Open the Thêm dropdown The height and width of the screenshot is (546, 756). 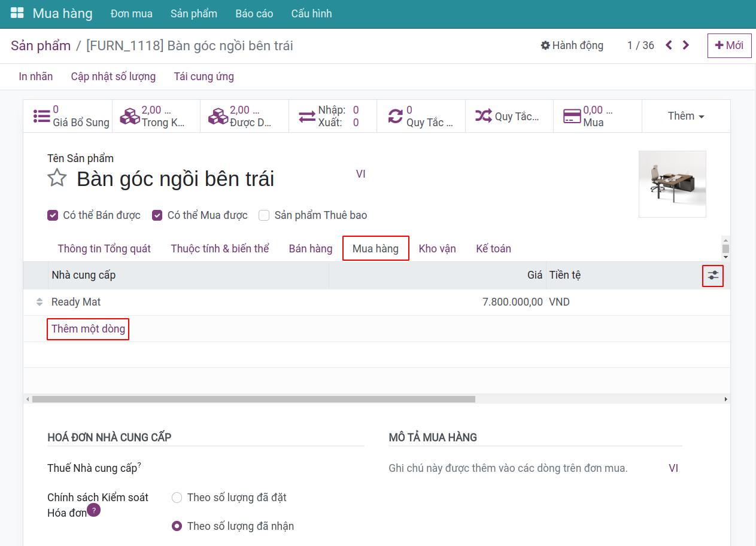coord(685,115)
